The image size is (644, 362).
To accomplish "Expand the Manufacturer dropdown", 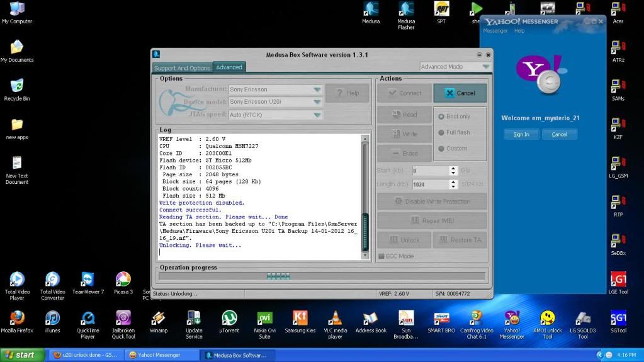I will coord(317,89).
